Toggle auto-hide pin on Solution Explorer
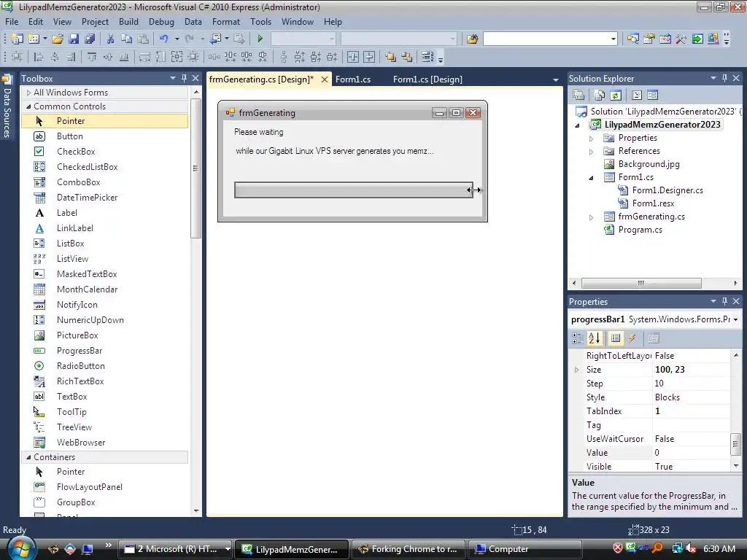The width and height of the screenshot is (747, 560). (724, 78)
